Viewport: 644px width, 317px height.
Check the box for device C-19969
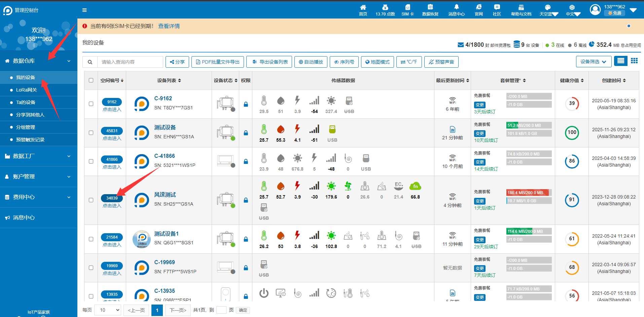pyautogui.click(x=91, y=268)
